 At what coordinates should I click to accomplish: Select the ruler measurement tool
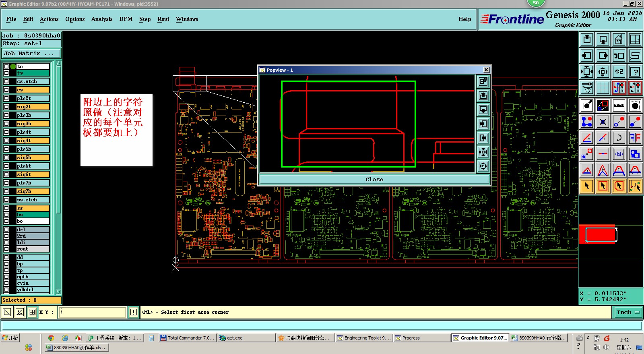tap(619, 106)
